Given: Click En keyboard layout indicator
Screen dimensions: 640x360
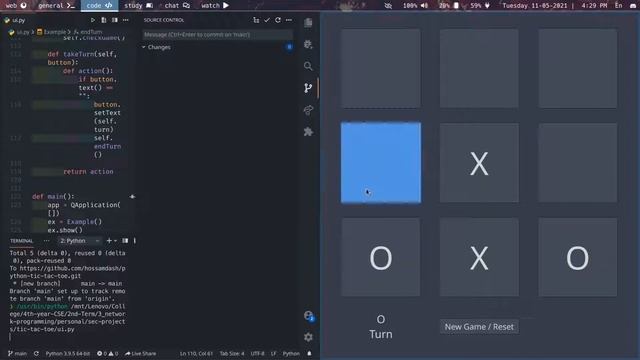Looking at the screenshot, I should (x=619, y=5).
